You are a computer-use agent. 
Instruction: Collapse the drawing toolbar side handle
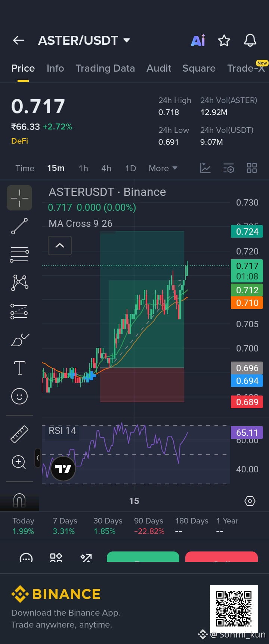(x=38, y=458)
